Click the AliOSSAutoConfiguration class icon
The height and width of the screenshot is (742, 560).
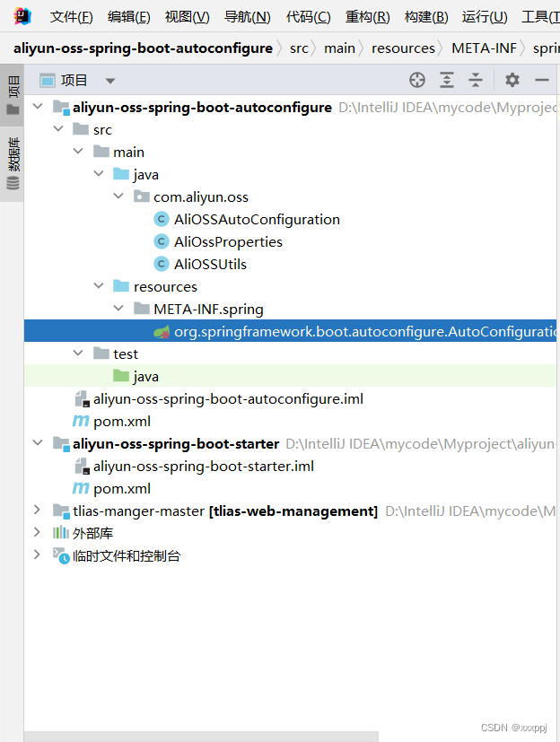162,219
